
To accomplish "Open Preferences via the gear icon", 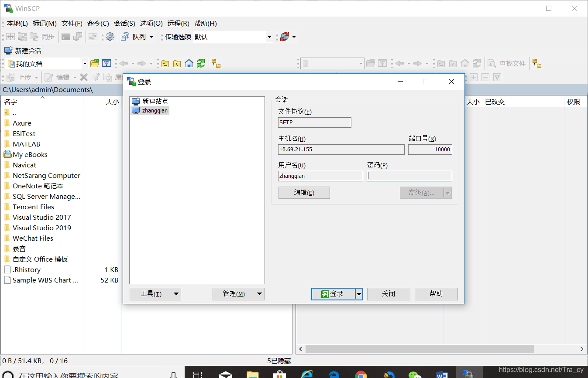I will pos(110,37).
